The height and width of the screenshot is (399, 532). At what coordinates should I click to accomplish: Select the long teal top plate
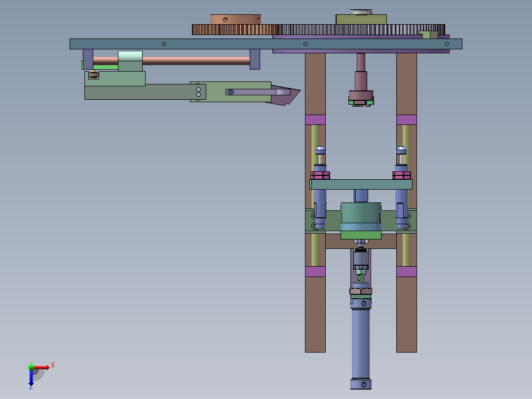coord(266,44)
